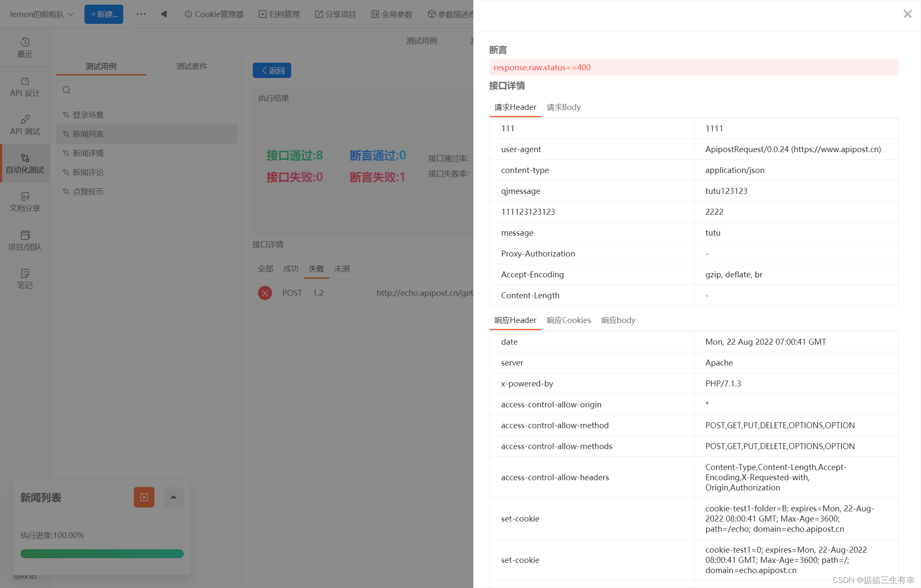The height and width of the screenshot is (588, 921).
Task: Filter results by 失败
Action: coord(316,269)
